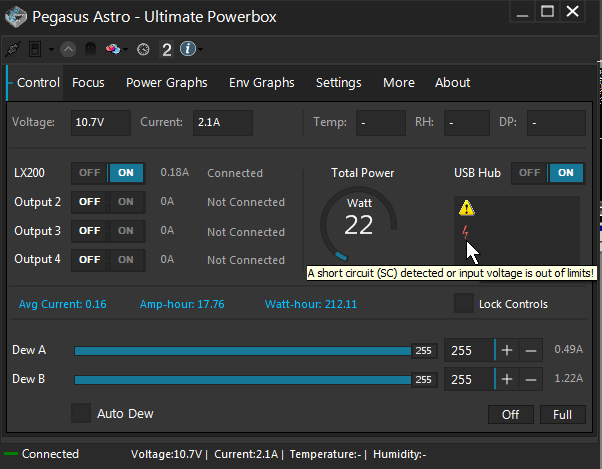The image size is (602, 469).
Task: Open the About tab
Action: tap(453, 83)
